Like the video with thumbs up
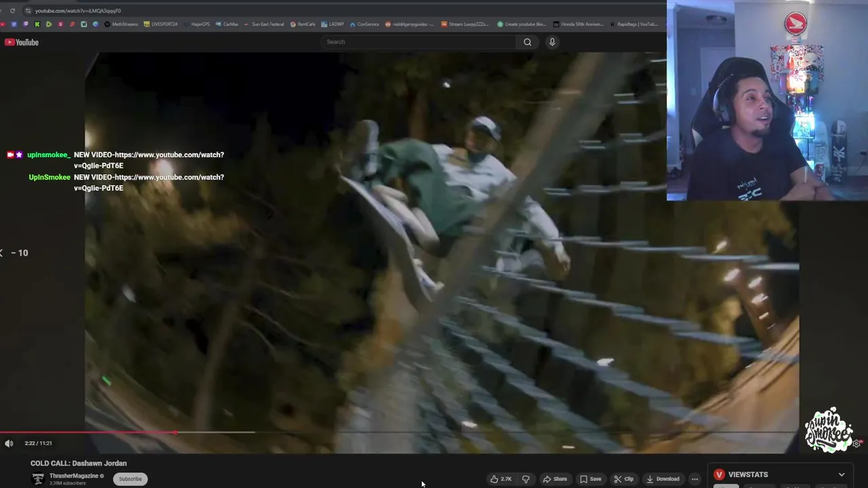 point(501,479)
